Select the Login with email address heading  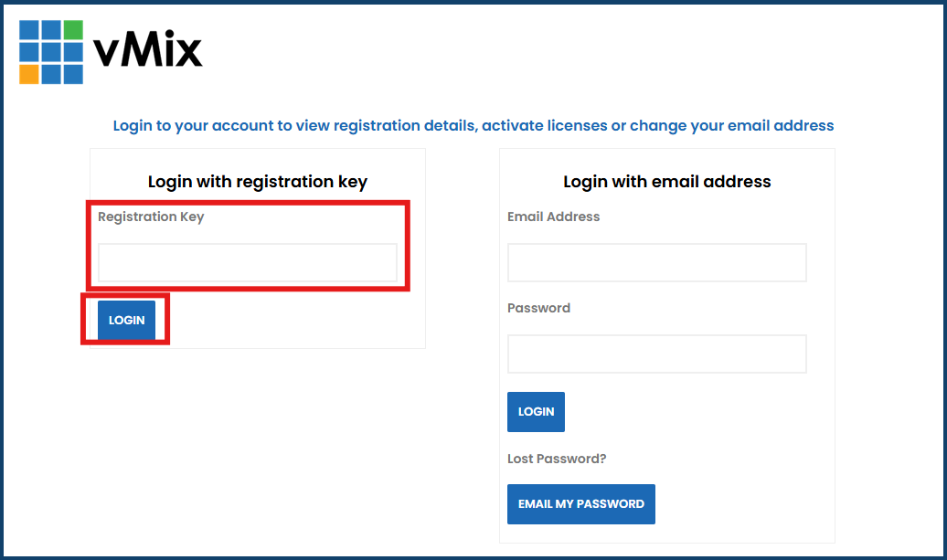(x=667, y=182)
